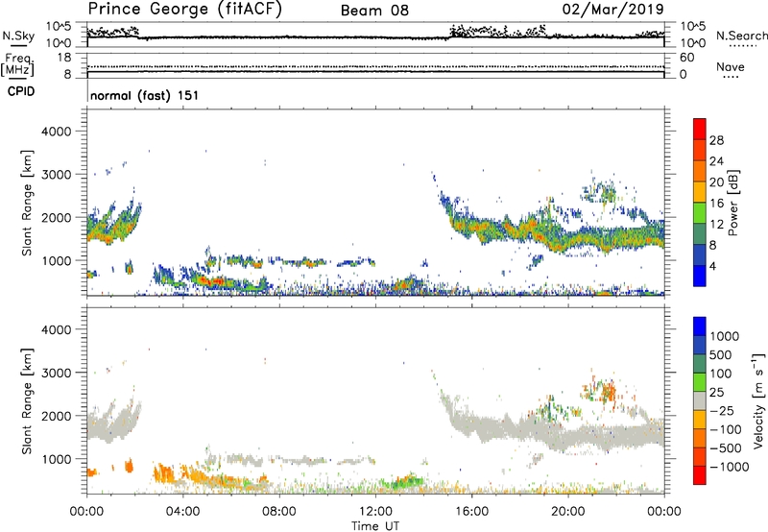Click the '08:00' time axis label

pos(279,512)
